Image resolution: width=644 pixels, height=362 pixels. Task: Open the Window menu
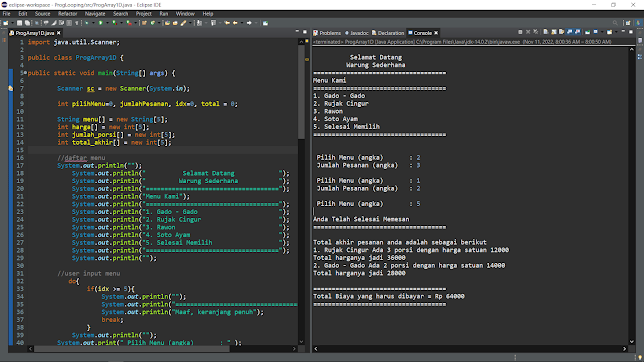point(185,14)
